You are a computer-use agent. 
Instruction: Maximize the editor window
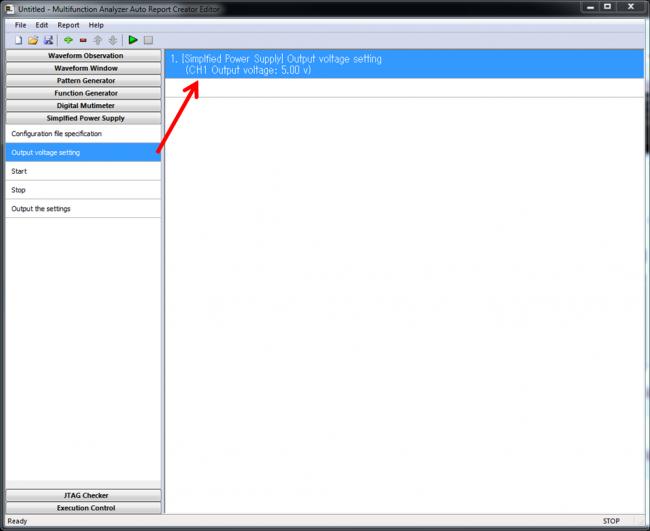point(608,7)
